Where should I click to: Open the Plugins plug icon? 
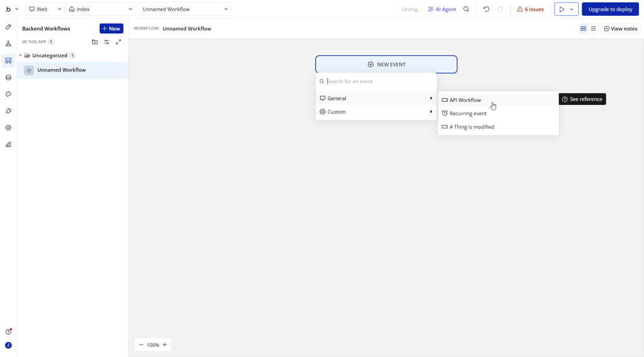pos(8,111)
